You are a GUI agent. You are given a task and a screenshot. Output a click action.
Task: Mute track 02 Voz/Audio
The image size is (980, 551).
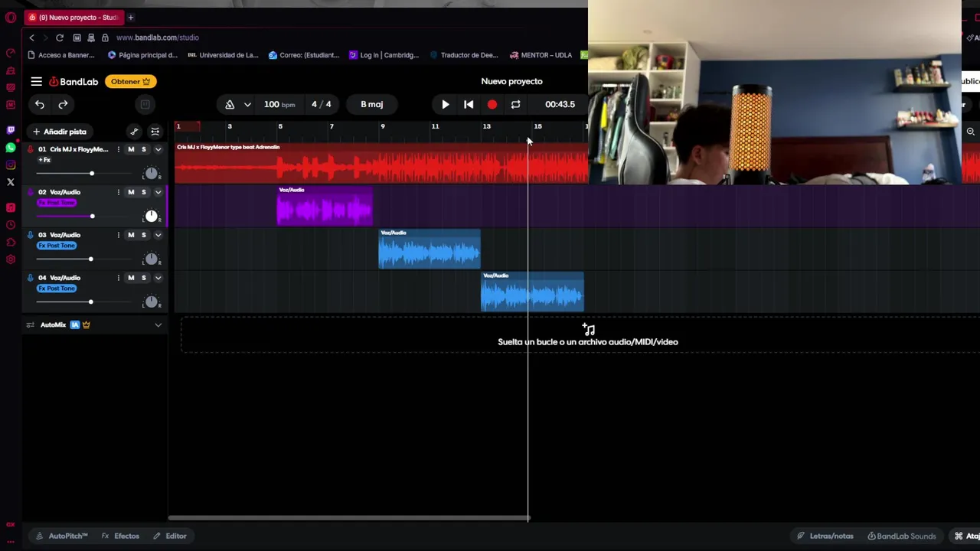(x=131, y=192)
